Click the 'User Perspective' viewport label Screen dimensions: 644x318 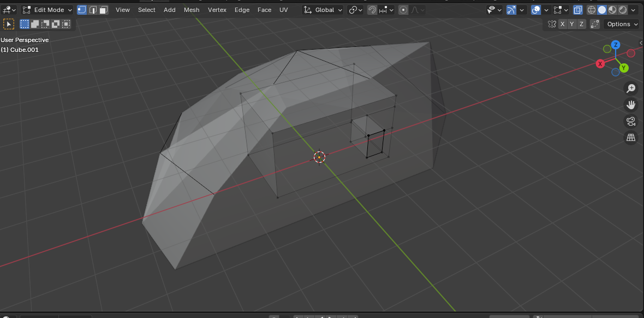coord(25,40)
